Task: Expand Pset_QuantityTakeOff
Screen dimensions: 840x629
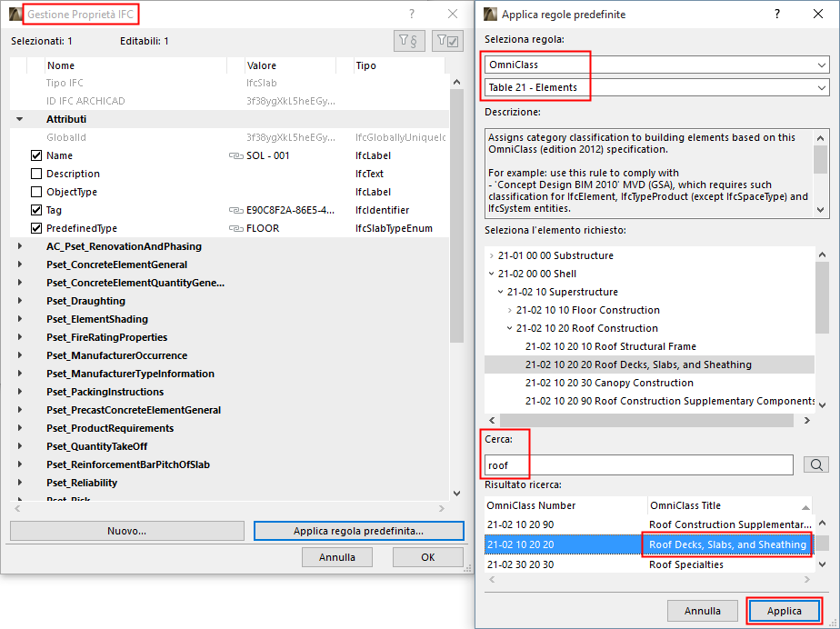Action: coord(20,446)
